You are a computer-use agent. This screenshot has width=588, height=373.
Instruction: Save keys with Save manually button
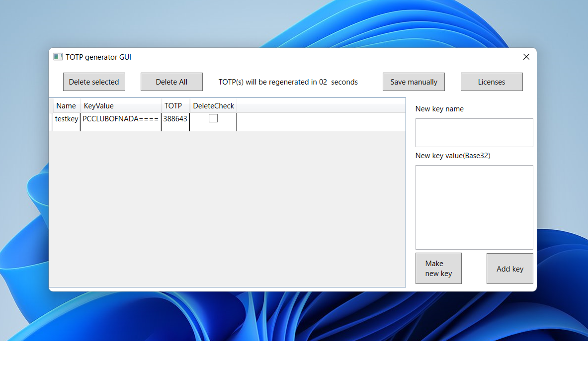pyautogui.click(x=414, y=82)
